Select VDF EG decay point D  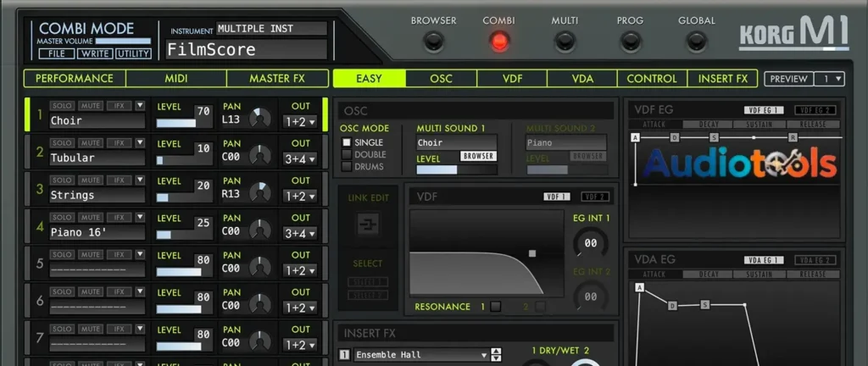[x=674, y=137]
